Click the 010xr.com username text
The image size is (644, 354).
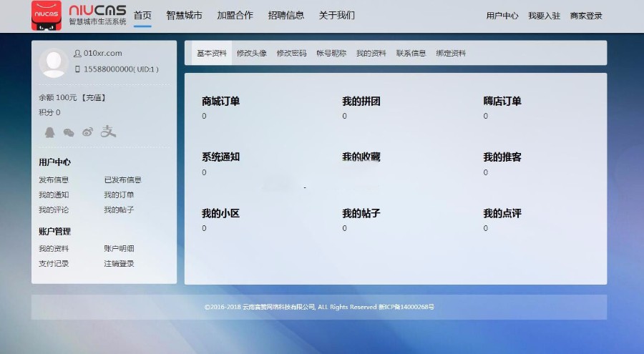[x=102, y=54]
